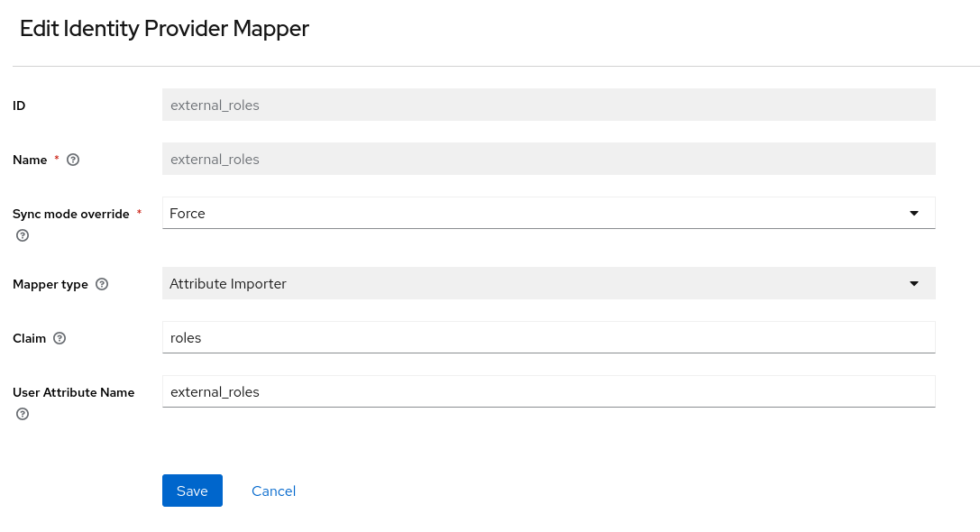Click inside the Claim input showing roles
The image size is (980, 532).
tap(548, 337)
